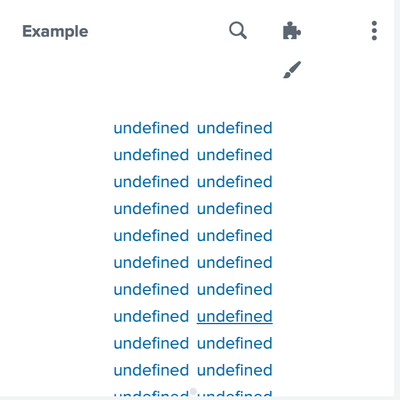The width and height of the screenshot is (400, 400).
Task: Select the right undefined link in the fourth row
Action: pos(235,209)
